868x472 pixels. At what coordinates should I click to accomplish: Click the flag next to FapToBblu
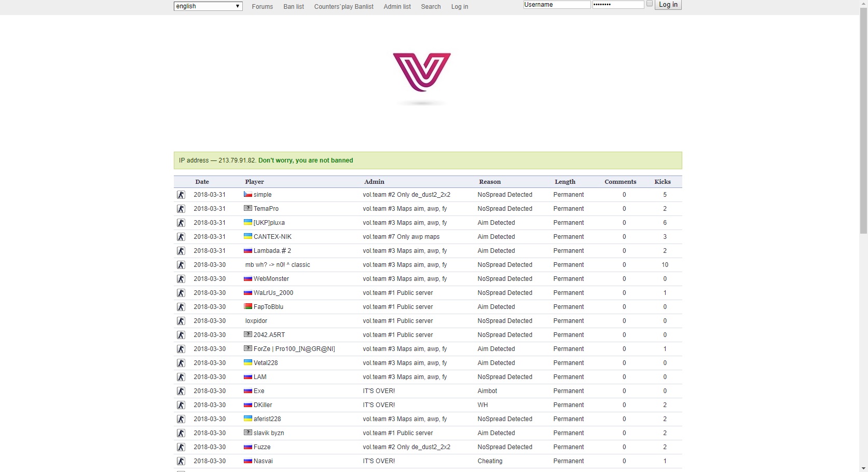pyautogui.click(x=248, y=306)
